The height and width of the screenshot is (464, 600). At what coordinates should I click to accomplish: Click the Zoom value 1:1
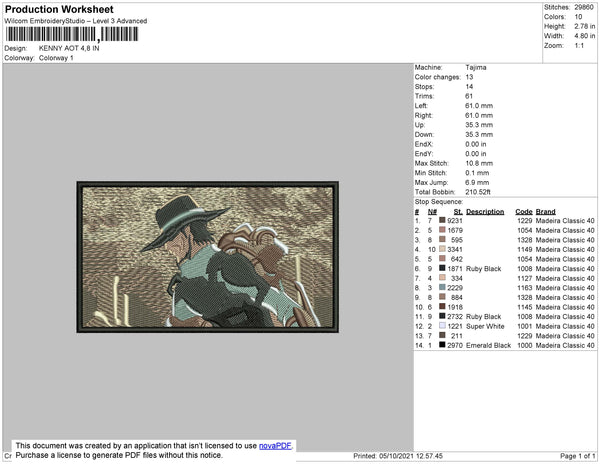click(x=579, y=46)
